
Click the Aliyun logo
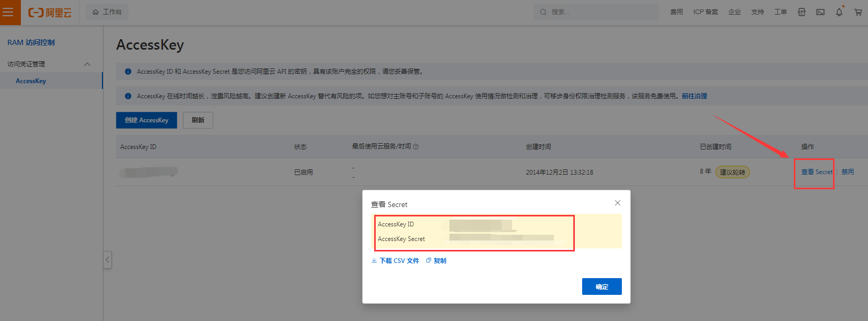50,13
